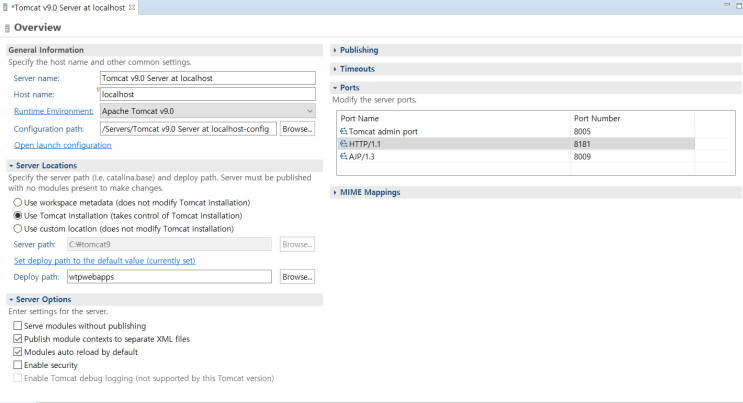The image size is (743, 403).
Task: Click the server icon beside Overview heading
Action: click(7, 28)
